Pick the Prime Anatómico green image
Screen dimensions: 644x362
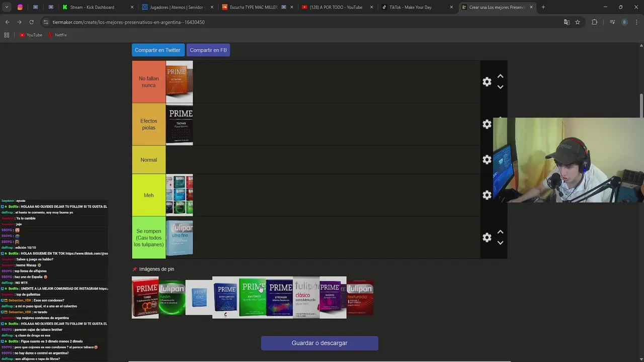pos(253,297)
